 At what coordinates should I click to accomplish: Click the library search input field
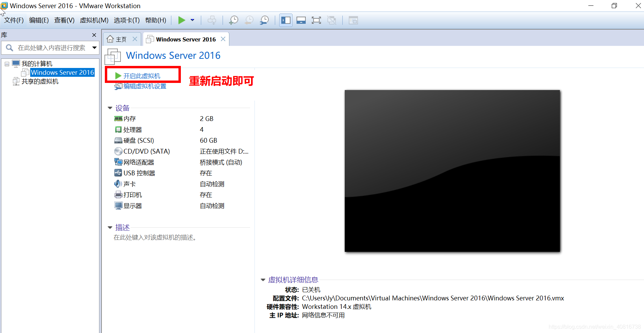[x=51, y=48]
